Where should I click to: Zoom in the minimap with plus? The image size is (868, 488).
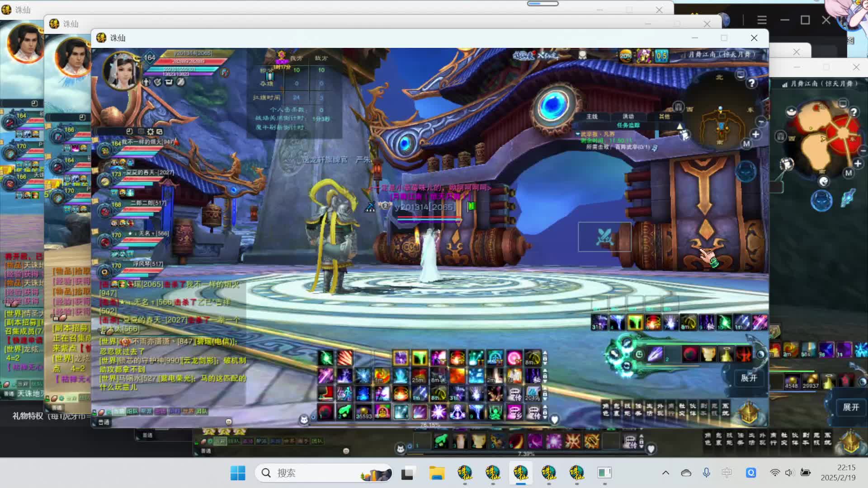(755, 134)
